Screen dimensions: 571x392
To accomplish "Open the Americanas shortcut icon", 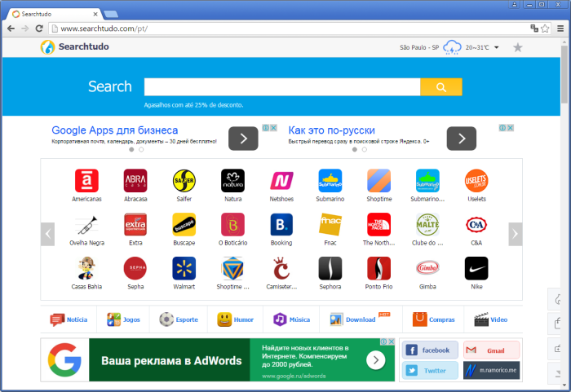I will coord(86,181).
